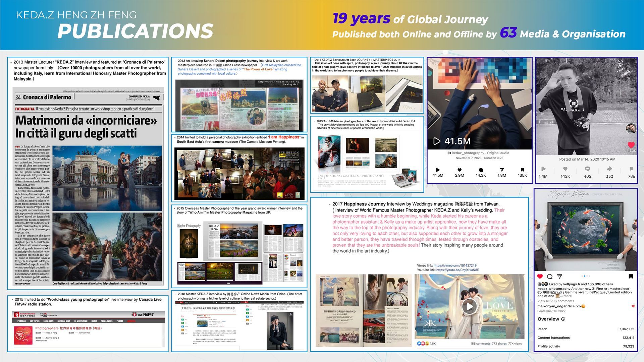Tap the paper-plane share icon under Masterpiece post
The image size is (644, 362).
point(559,277)
